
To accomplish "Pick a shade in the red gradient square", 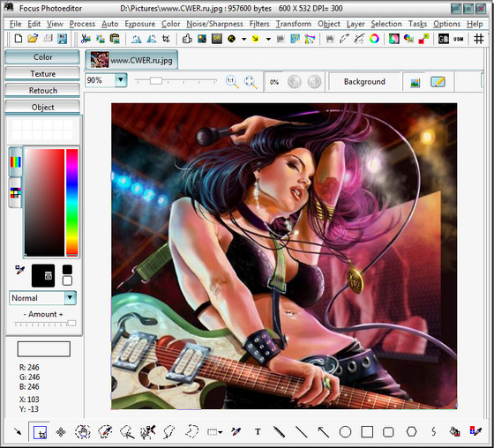I will [x=44, y=202].
